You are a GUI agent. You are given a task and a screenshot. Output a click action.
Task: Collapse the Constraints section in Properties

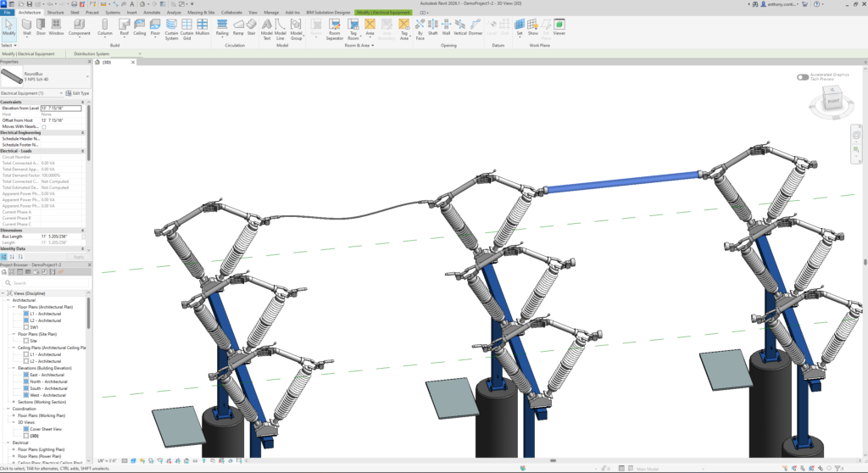82,102
